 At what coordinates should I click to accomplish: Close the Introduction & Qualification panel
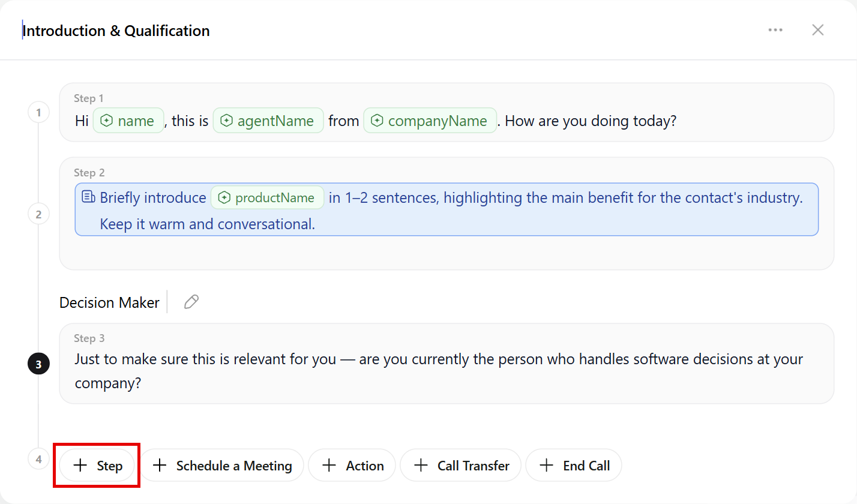(817, 30)
